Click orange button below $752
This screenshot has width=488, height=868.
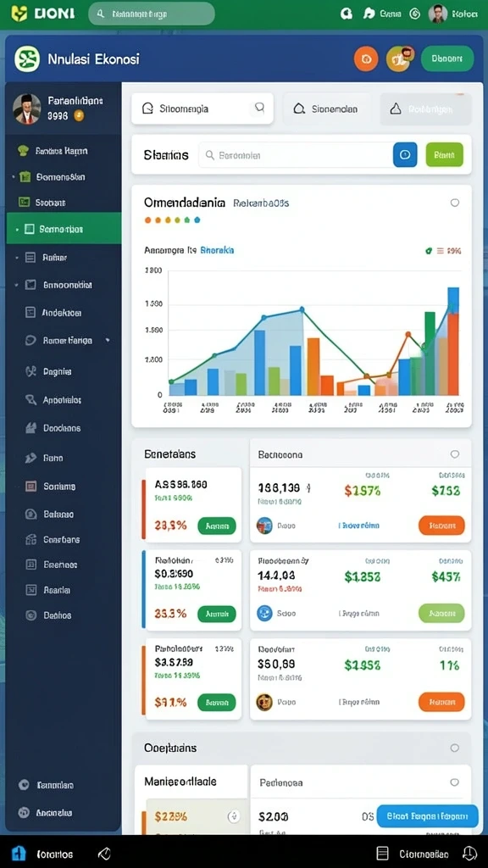click(441, 526)
